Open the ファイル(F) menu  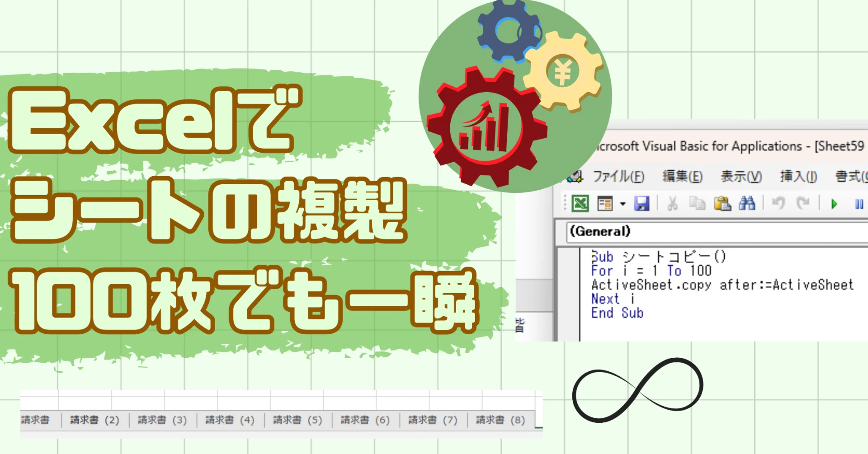(618, 176)
